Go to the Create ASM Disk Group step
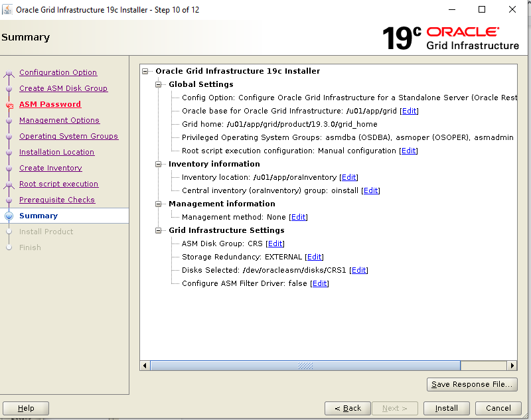This screenshot has width=531, height=420. coord(63,88)
